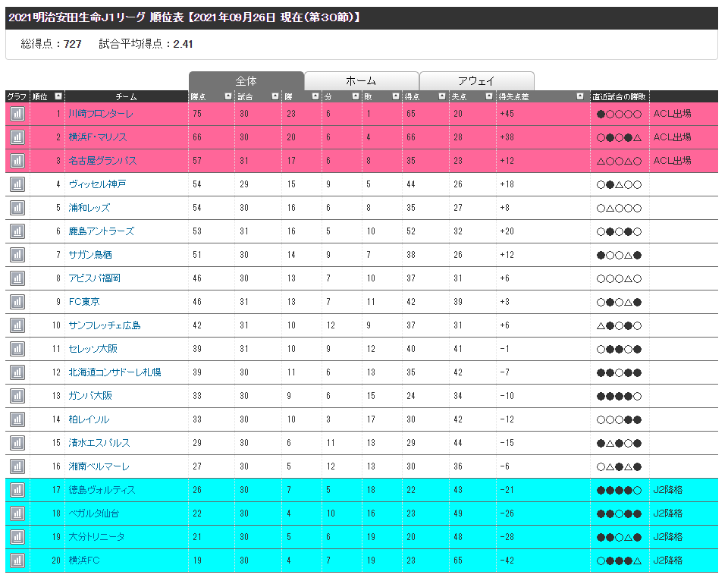The image size is (728, 581).
Task: Open graph icon for 徳島ヴォルティス row
Action: coord(17,490)
